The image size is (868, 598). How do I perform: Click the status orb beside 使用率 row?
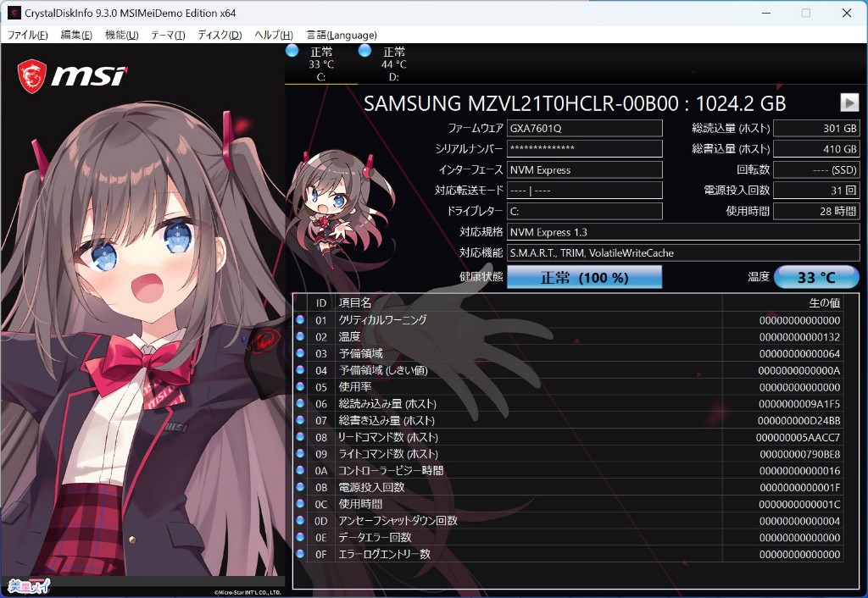(x=300, y=387)
